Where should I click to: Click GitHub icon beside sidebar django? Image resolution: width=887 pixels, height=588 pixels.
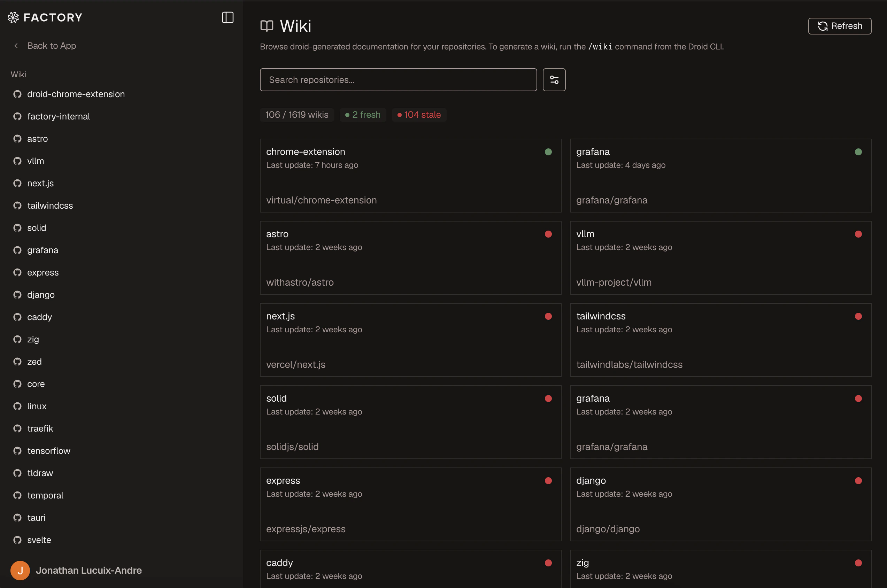(x=17, y=295)
